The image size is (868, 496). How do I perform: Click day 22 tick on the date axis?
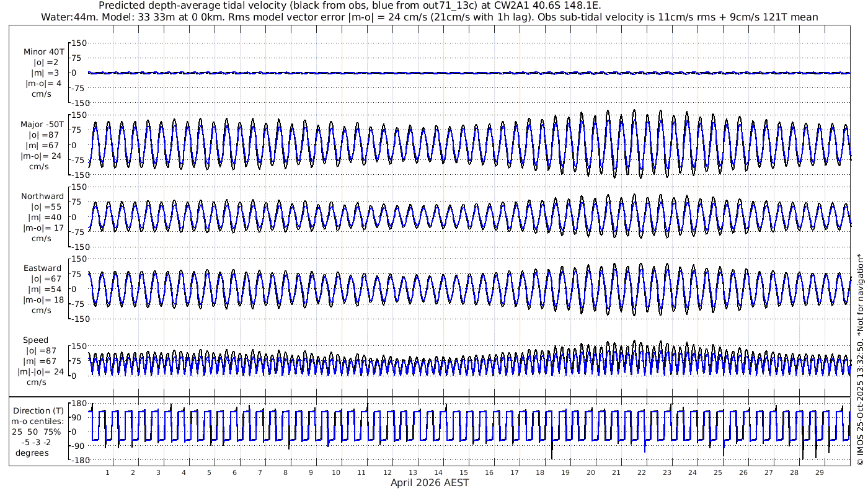point(641,472)
